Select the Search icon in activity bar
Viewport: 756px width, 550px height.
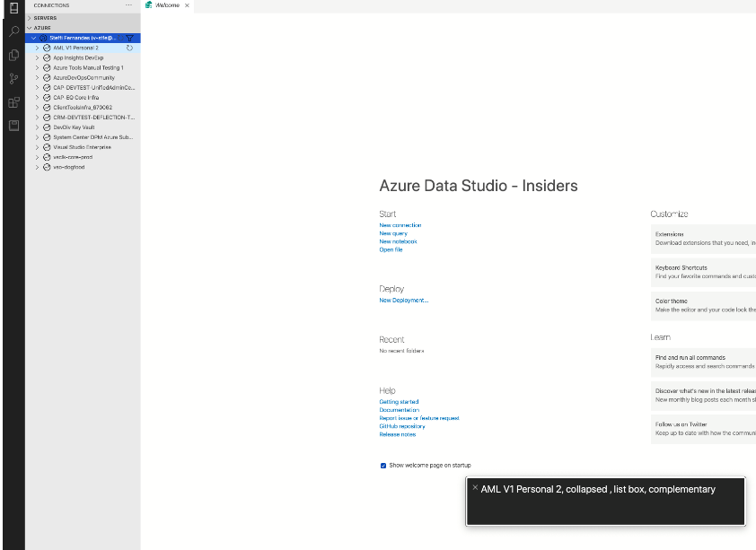pos(13,31)
